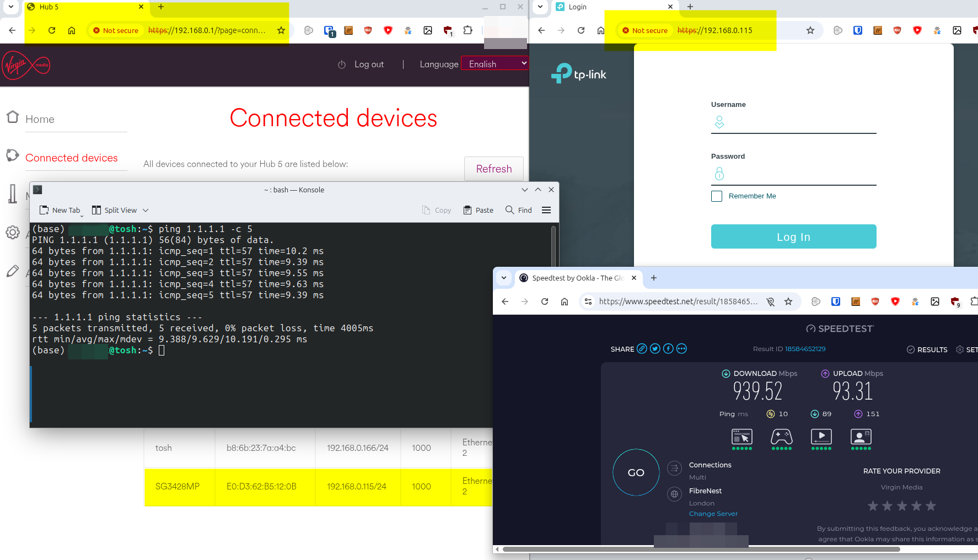Click the Log In button

(794, 236)
